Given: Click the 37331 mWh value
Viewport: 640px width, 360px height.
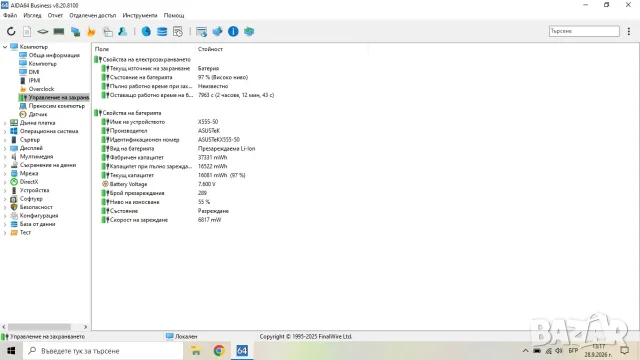Looking at the screenshot, I should pos(212,158).
